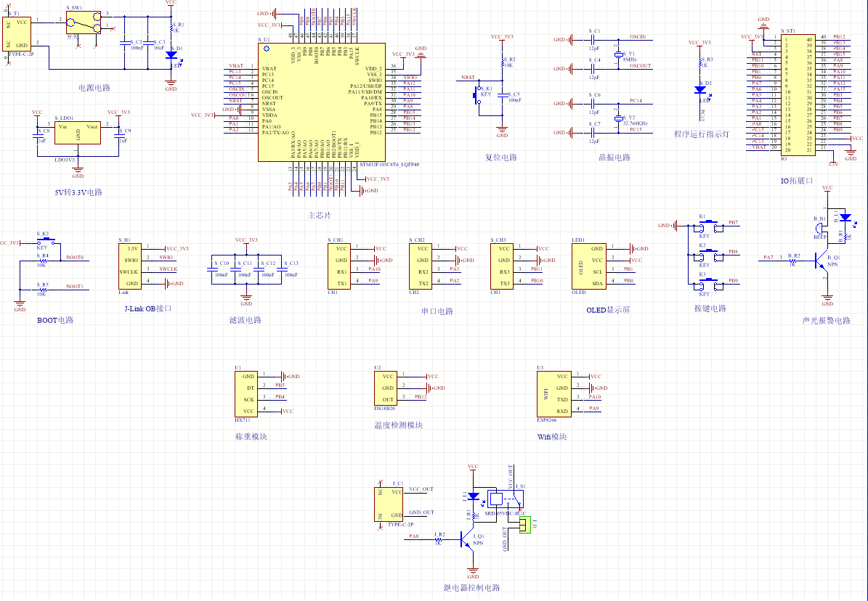Select the S_CH3 serial connector
Viewport: 868px width, 601px height.
(501, 266)
